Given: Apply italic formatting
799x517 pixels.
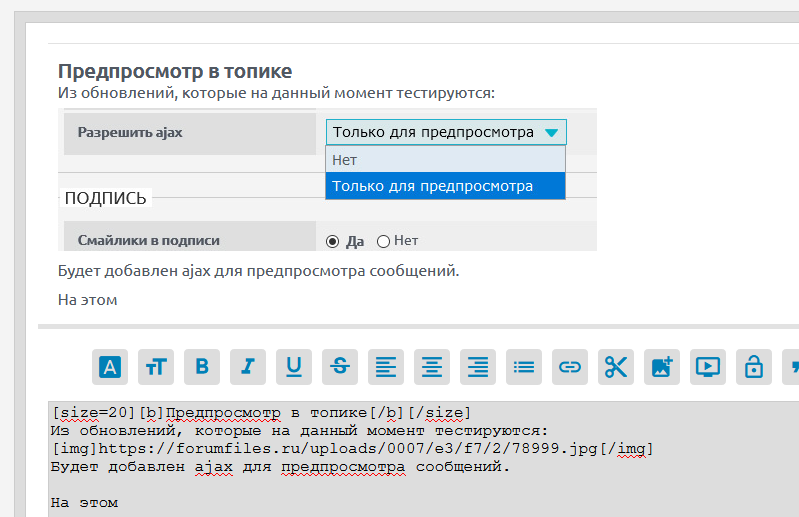Looking at the screenshot, I should [248, 367].
